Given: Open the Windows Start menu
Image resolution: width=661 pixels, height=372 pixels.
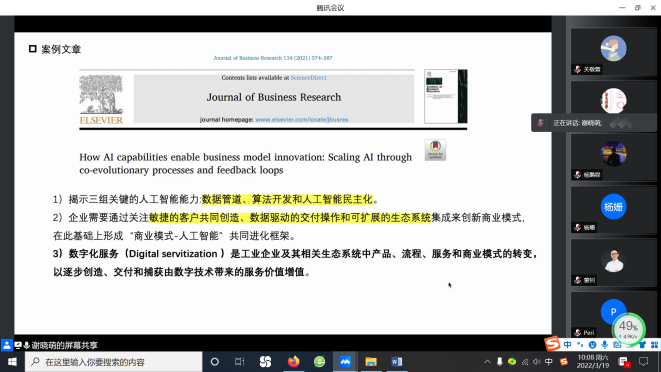Looking at the screenshot, I should pyautogui.click(x=12, y=362).
